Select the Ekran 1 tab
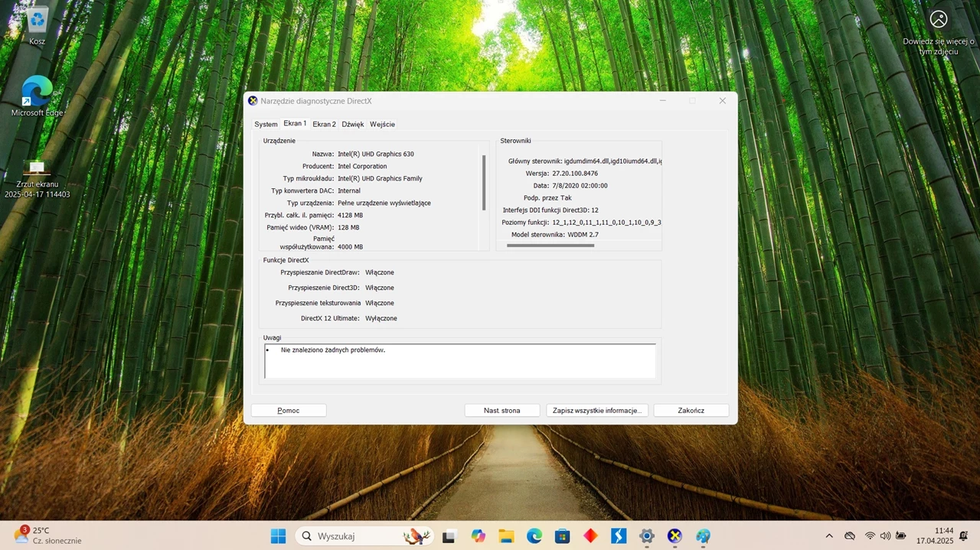 pos(295,123)
